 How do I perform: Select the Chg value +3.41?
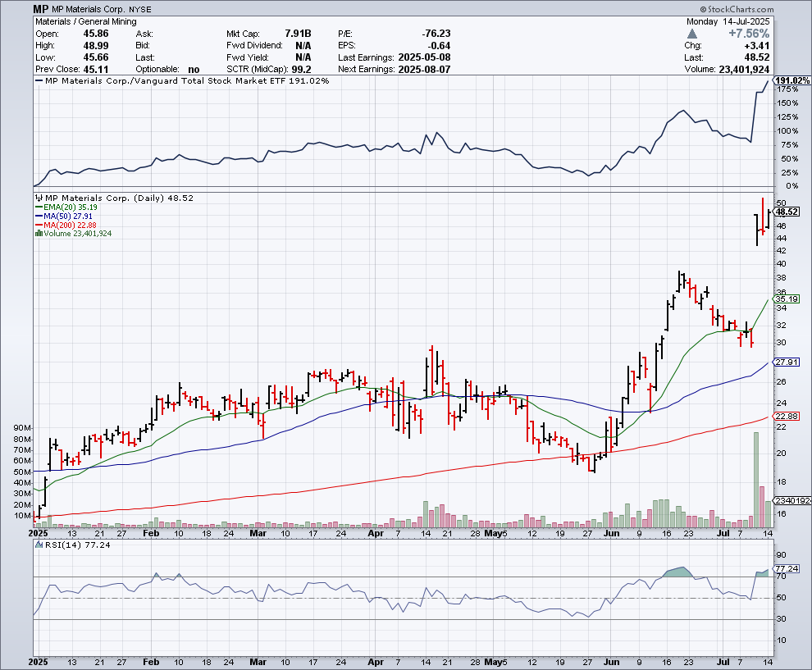coord(756,46)
